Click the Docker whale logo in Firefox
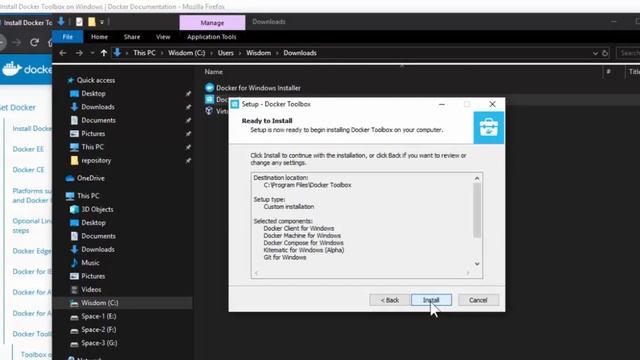The height and width of the screenshot is (360, 640). 12,69
